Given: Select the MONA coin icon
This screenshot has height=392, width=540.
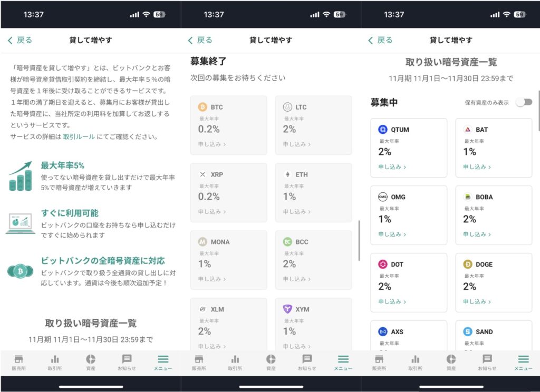Looking at the screenshot, I should (202, 242).
